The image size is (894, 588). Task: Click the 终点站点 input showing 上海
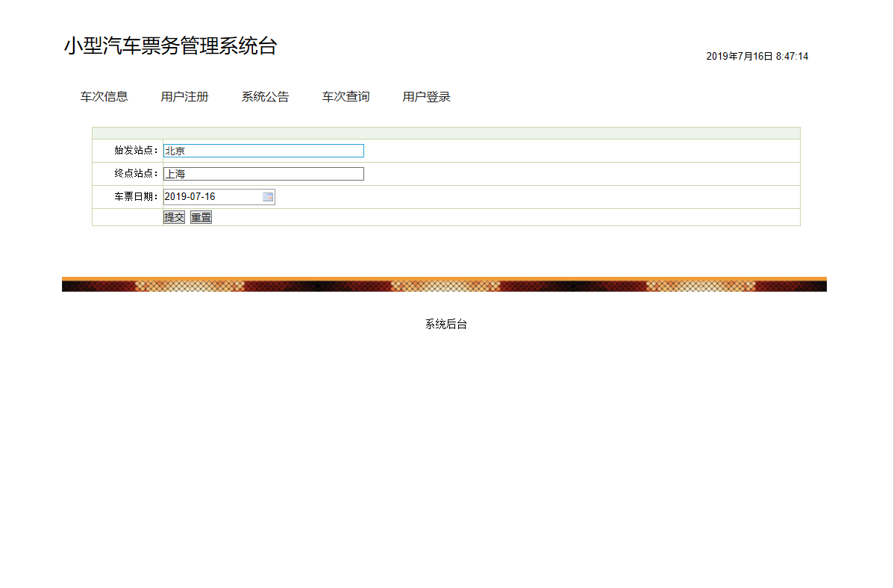tap(261, 173)
